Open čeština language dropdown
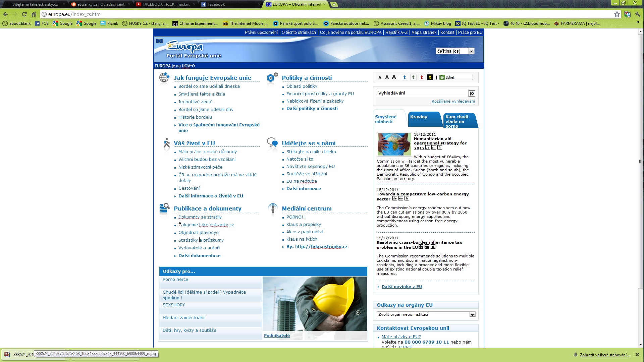 471,51
